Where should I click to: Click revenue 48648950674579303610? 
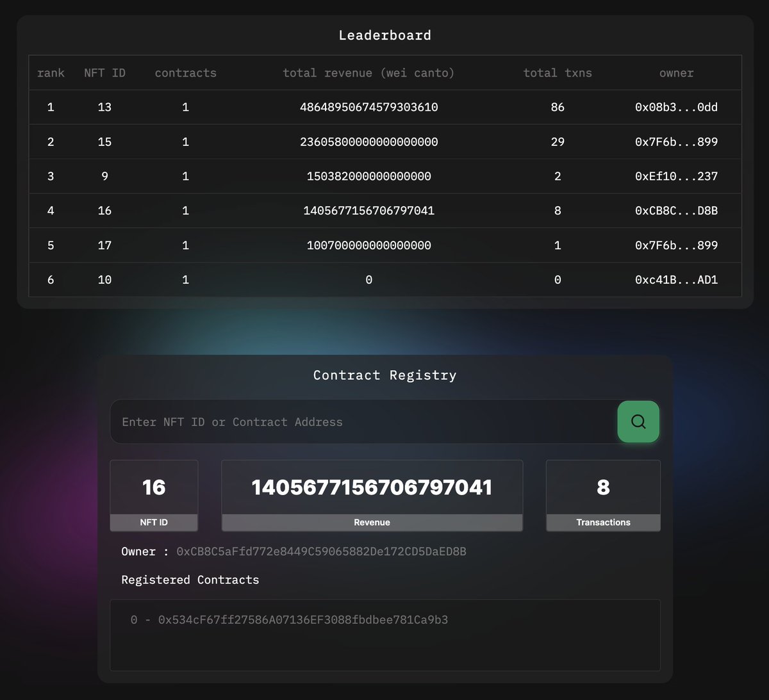tap(368, 107)
